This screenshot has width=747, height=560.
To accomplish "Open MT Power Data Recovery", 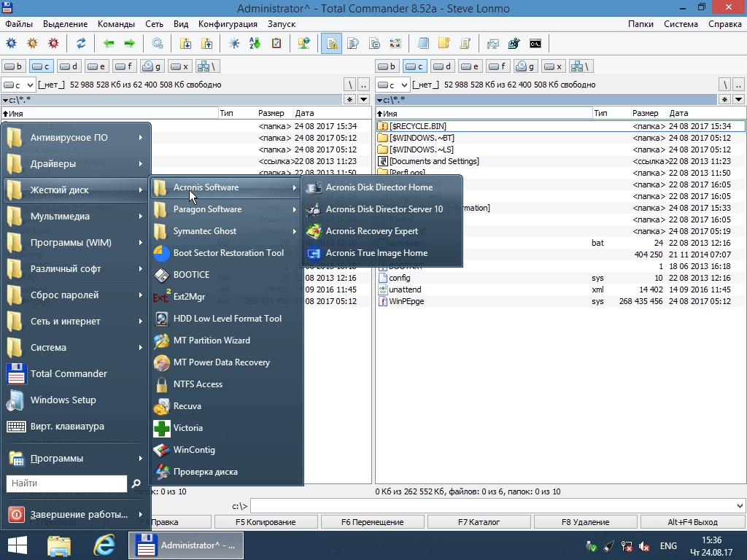I will coord(226,362).
